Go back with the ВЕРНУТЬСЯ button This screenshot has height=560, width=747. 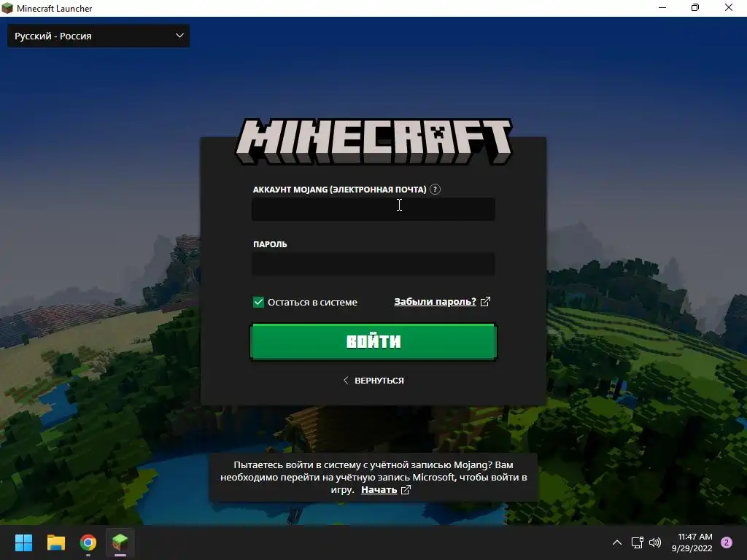[373, 380]
